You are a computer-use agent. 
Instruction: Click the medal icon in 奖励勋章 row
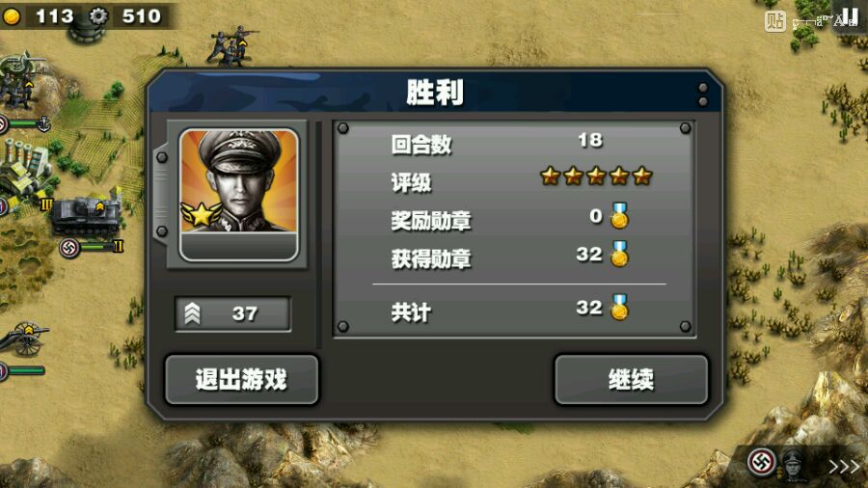[x=619, y=216]
